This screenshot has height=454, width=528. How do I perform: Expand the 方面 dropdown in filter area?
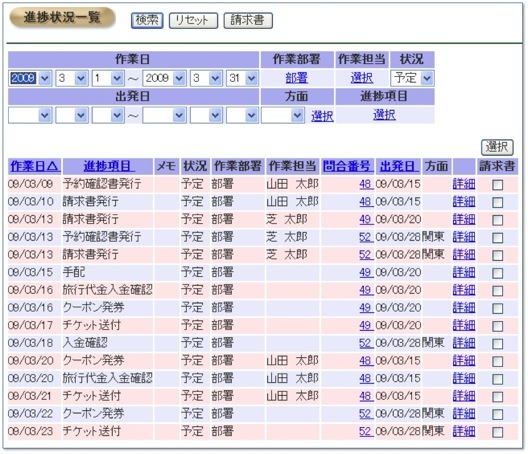pyautogui.click(x=283, y=116)
